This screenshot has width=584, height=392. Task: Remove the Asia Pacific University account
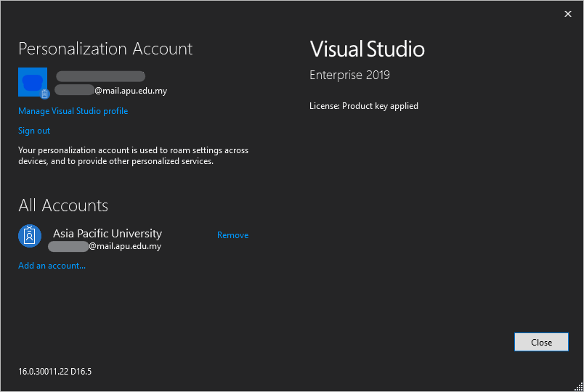[232, 235]
